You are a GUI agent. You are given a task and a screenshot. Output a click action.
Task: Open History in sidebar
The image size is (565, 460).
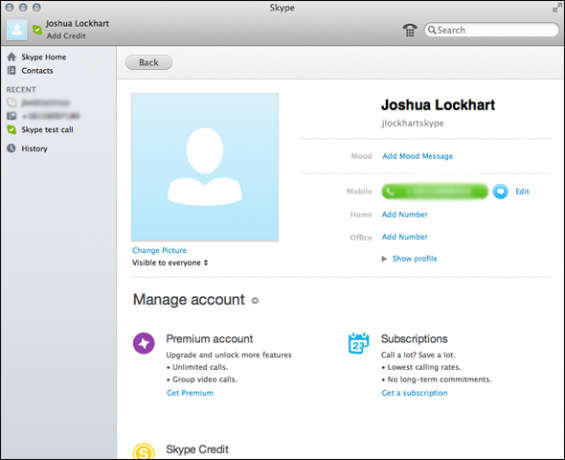click(x=34, y=149)
